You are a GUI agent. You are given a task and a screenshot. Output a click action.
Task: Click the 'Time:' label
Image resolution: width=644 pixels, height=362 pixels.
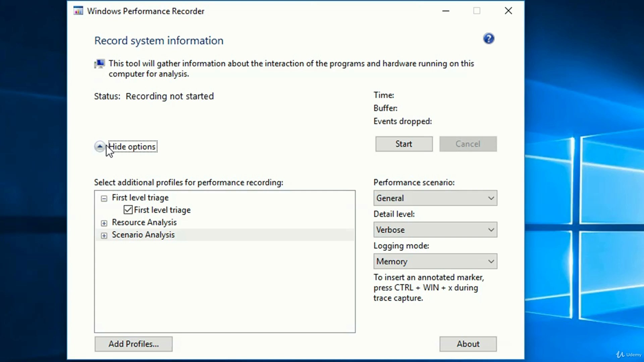[x=384, y=95]
